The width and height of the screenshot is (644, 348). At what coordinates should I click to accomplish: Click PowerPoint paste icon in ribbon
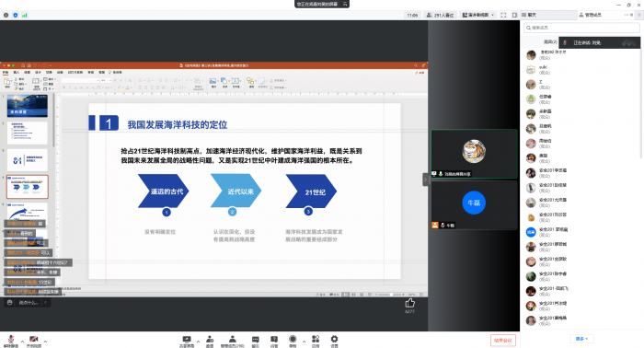pos(7,82)
